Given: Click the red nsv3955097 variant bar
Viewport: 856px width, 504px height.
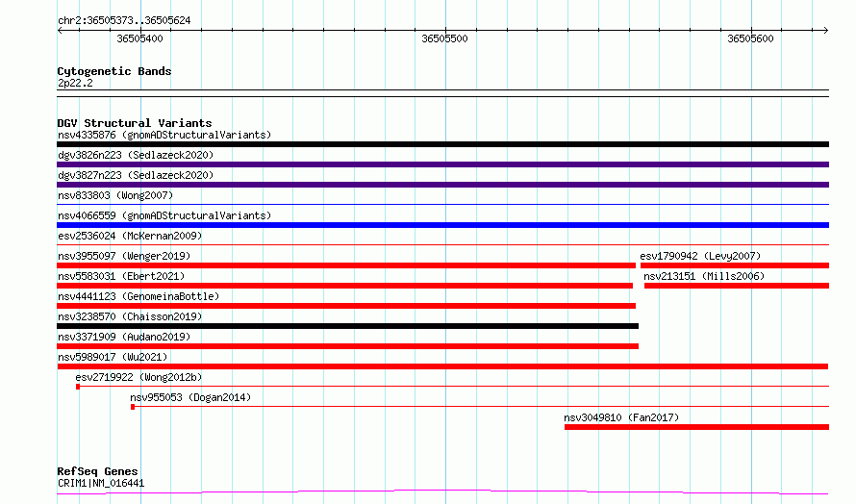Looking at the screenshot, I should 346,265.
